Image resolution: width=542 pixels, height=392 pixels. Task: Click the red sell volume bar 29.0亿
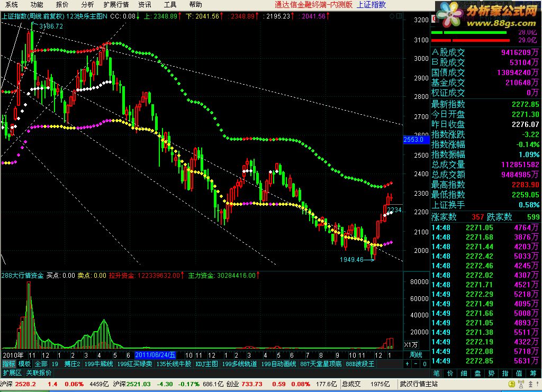[471, 40]
